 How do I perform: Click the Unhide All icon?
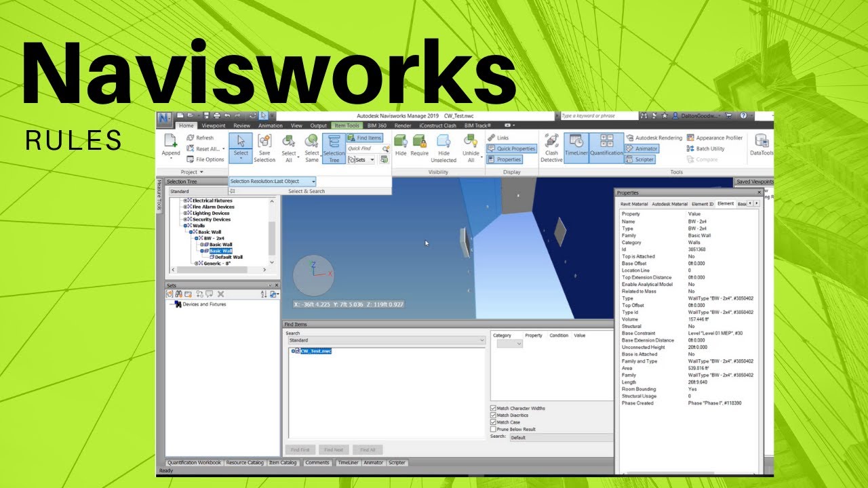471,141
